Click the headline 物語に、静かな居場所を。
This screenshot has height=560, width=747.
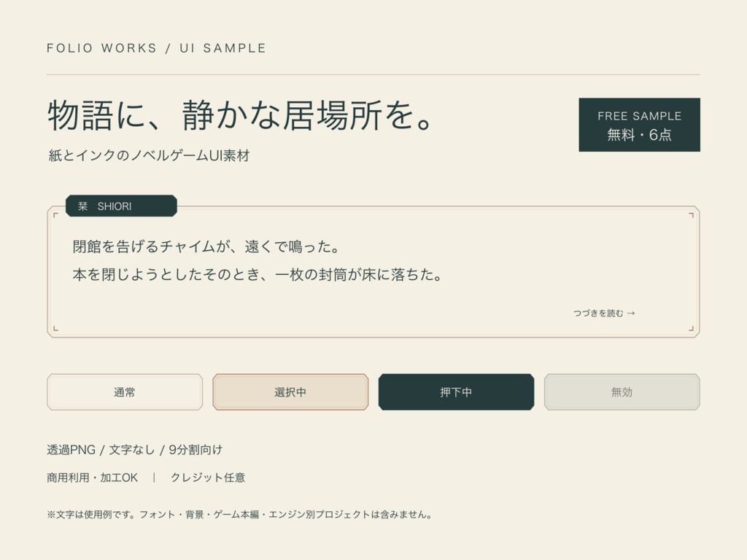(241, 115)
